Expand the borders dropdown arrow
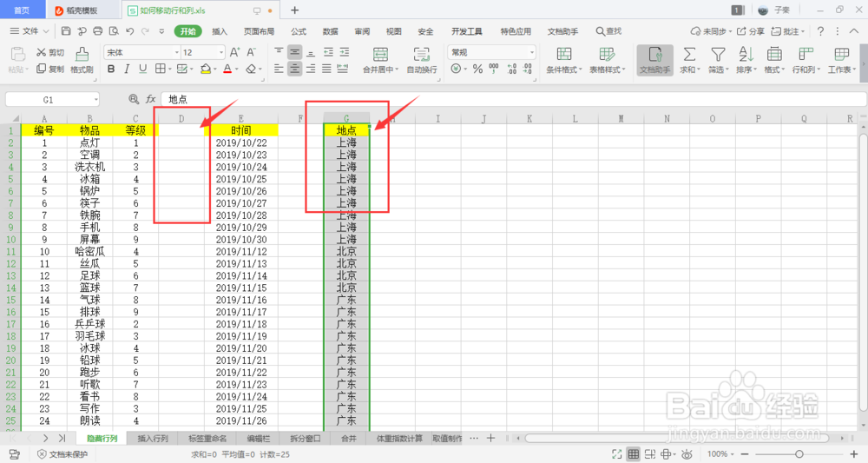This screenshot has width=868, height=463. tap(169, 69)
